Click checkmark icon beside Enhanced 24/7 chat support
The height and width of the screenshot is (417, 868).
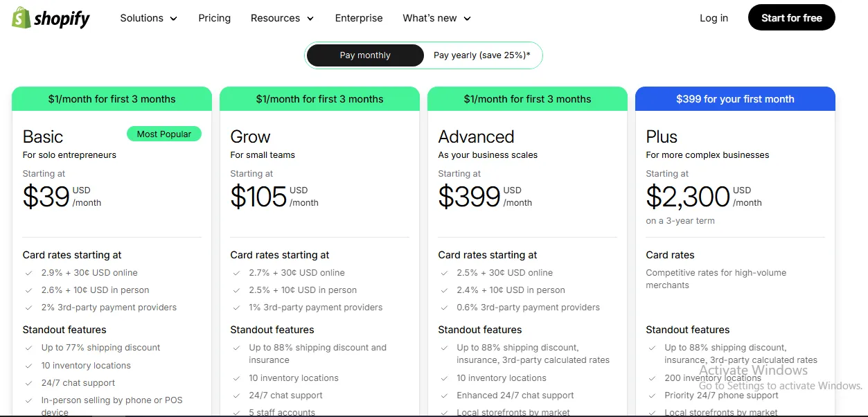pos(444,396)
